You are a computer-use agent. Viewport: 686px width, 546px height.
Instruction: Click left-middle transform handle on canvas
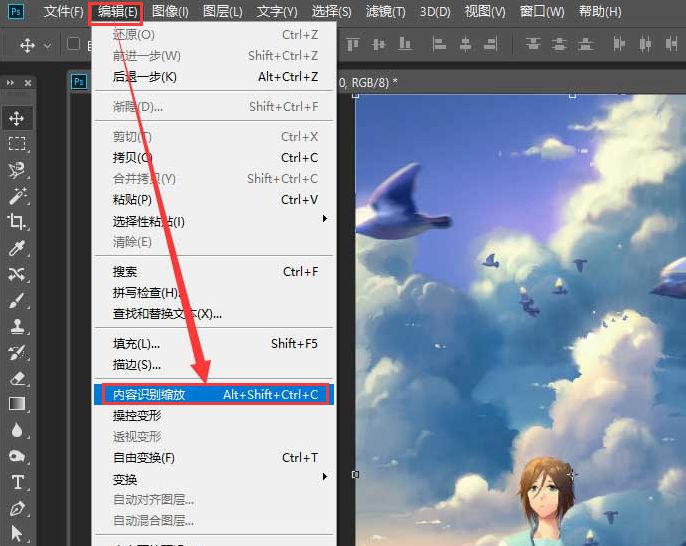pyautogui.click(x=355, y=474)
